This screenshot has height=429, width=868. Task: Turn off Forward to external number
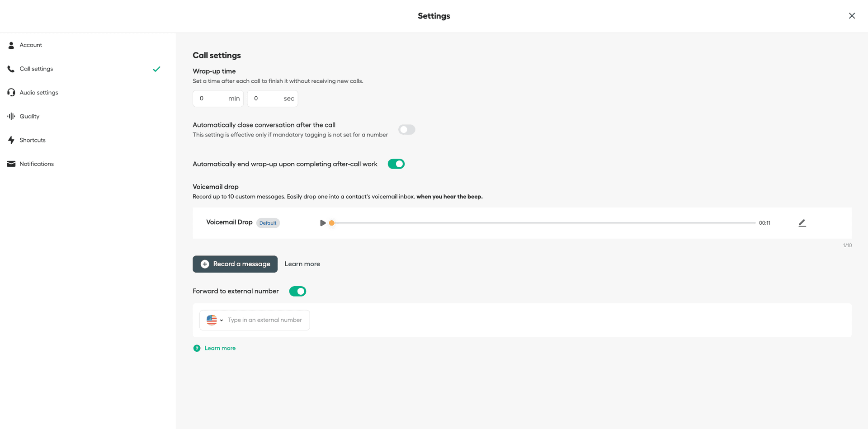pyautogui.click(x=297, y=292)
